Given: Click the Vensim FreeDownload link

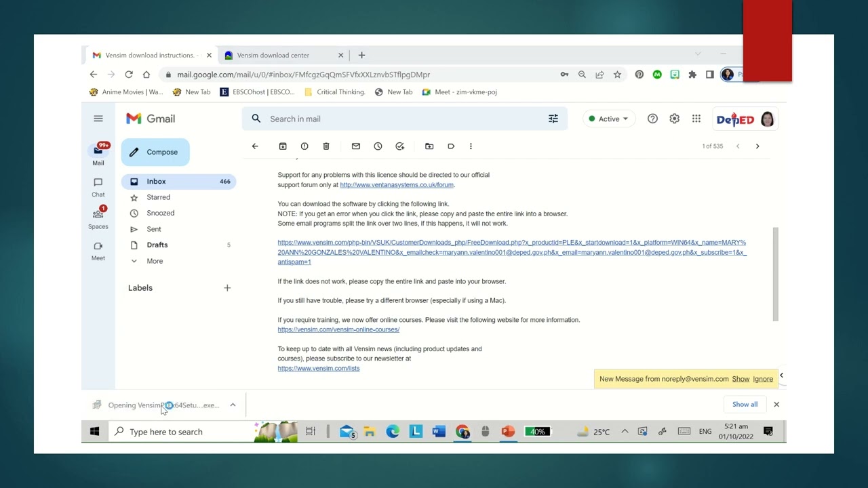Looking at the screenshot, I should point(512,252).
